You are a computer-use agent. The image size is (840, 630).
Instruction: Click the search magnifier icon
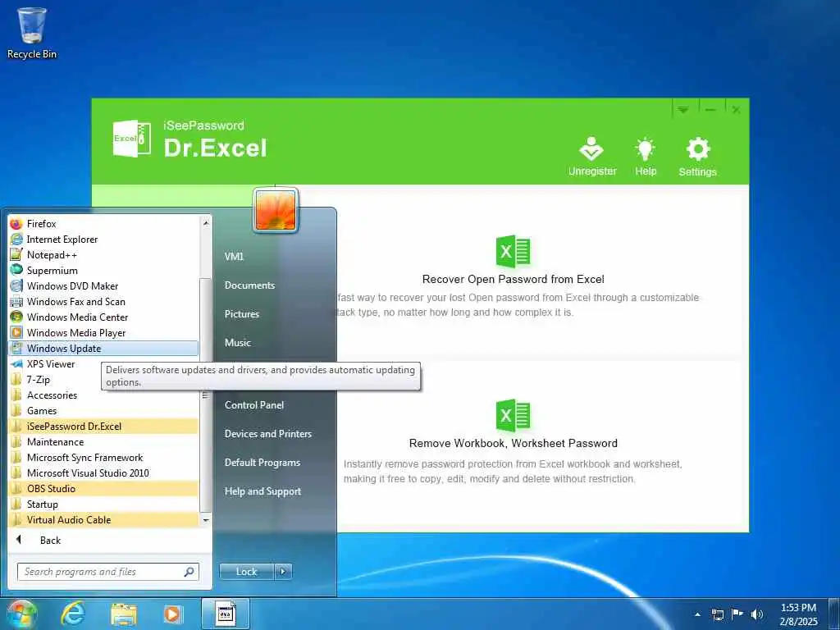(189, 572)
